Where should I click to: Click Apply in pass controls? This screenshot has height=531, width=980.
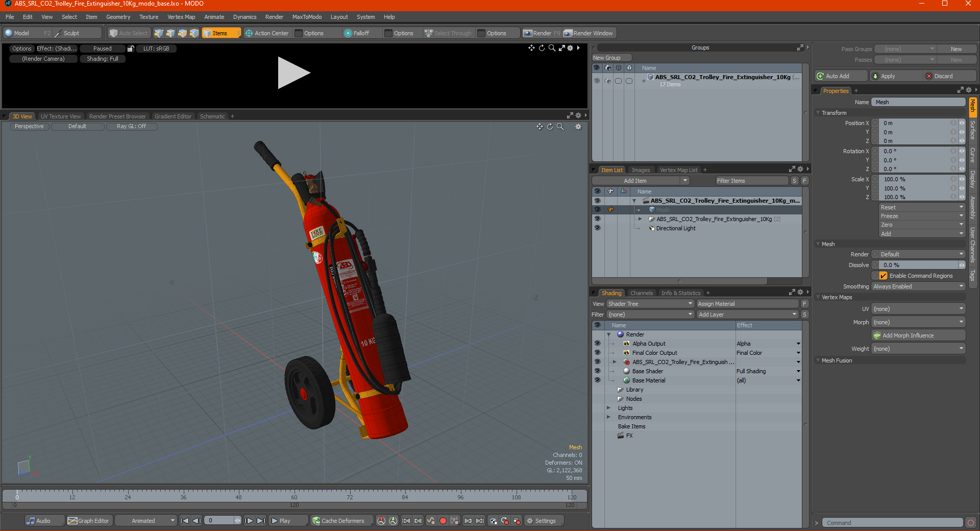point(896,76)
